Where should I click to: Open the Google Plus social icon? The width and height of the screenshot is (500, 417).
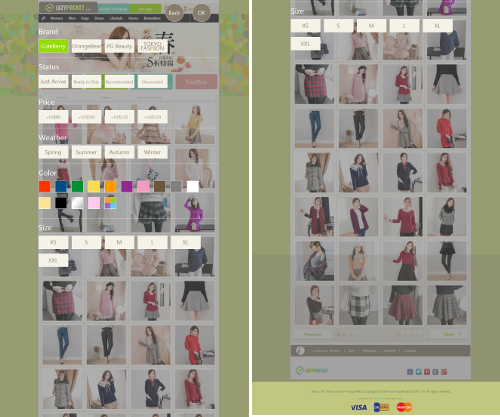[x=444, y=372]
